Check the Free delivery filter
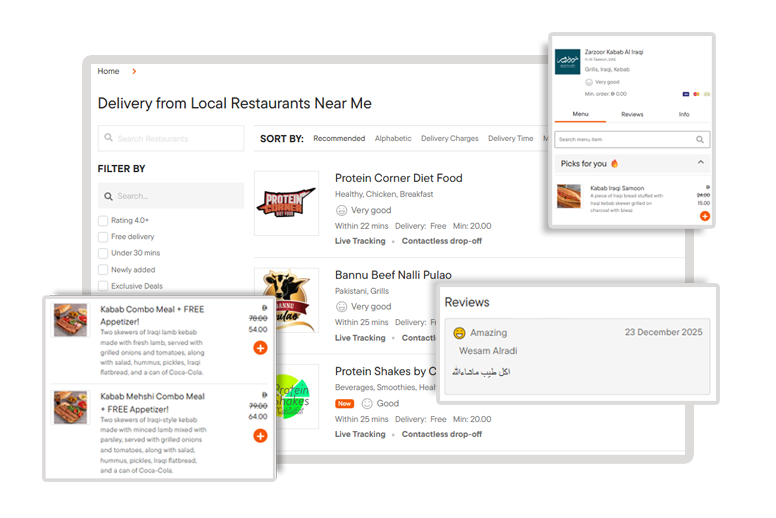The height and width of the screenshot is (518, 776). click(103, 237)
